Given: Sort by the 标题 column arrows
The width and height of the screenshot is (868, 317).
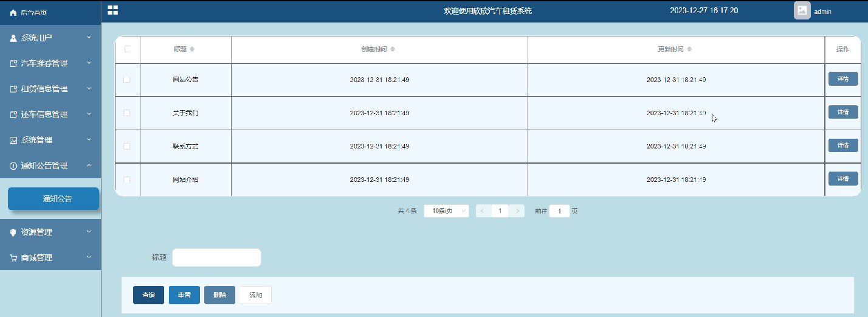Looking at the screenshot, I should pyautogui.click(x=192, y=49).
